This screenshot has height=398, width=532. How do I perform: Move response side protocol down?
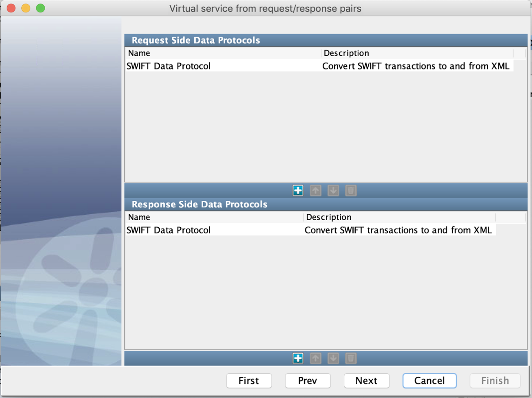pyautogui.click(x=333, y=358)
